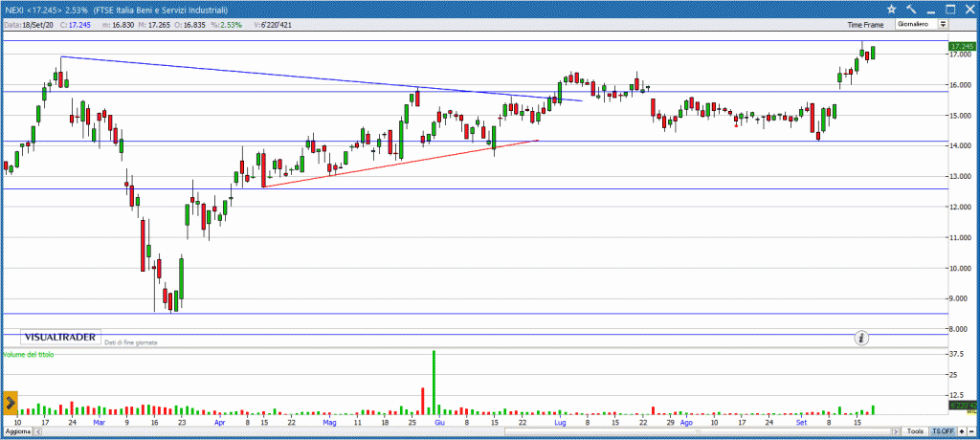Viewport: 980px width, 440px height.
Task: Click the 17.000 price axis label
Action: tap(961, 55)
